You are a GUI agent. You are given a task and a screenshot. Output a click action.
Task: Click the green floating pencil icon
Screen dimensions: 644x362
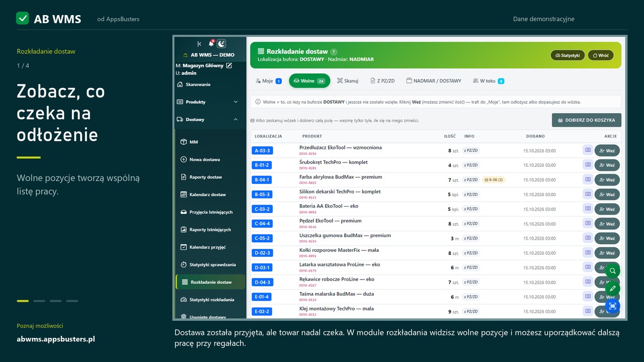(x=612, y=288)
